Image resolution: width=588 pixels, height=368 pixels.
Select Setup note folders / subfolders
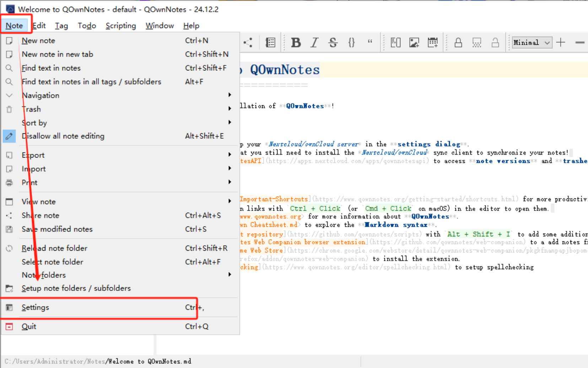(76, 288)
